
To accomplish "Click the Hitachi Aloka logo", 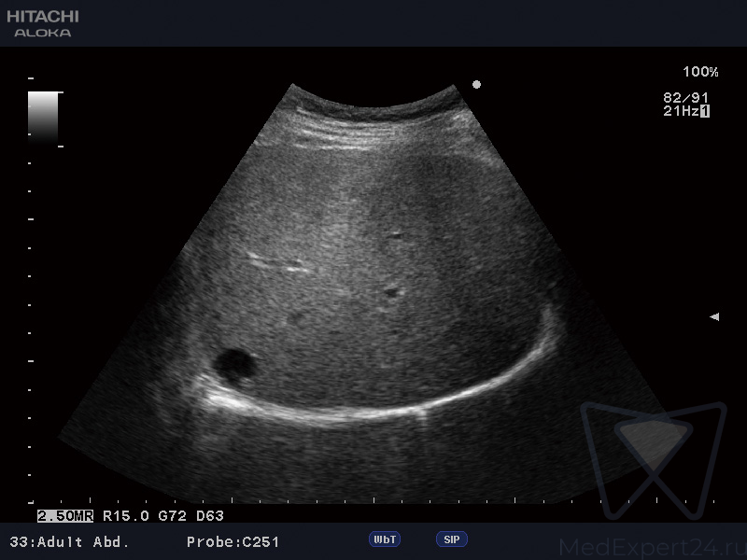I will point(43,23).
